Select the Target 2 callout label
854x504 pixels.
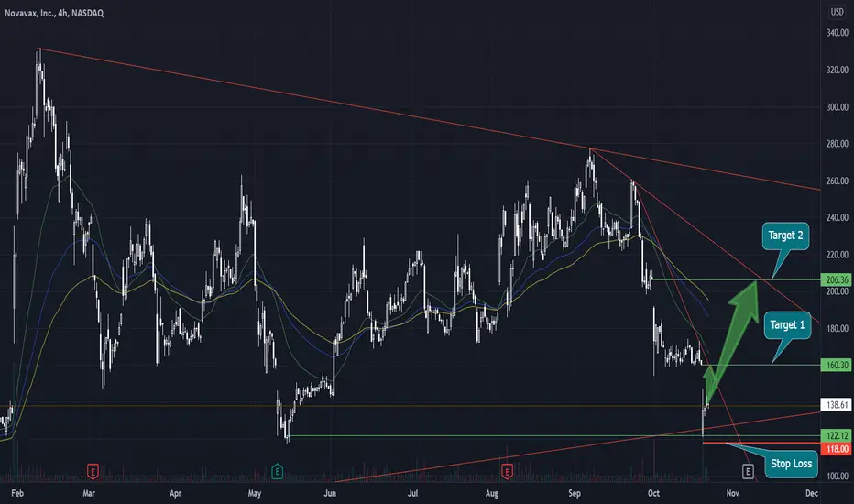coord(785,236)
